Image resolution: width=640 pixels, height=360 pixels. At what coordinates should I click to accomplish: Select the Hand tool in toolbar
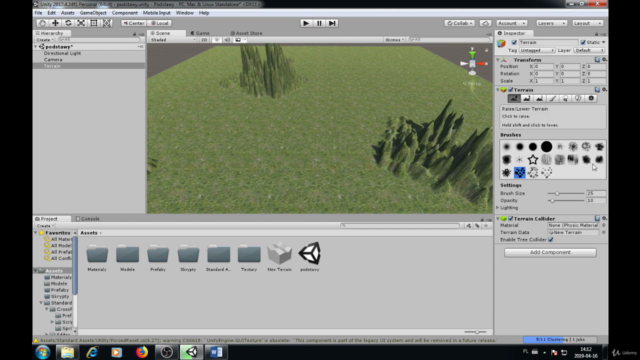[42, 23]
